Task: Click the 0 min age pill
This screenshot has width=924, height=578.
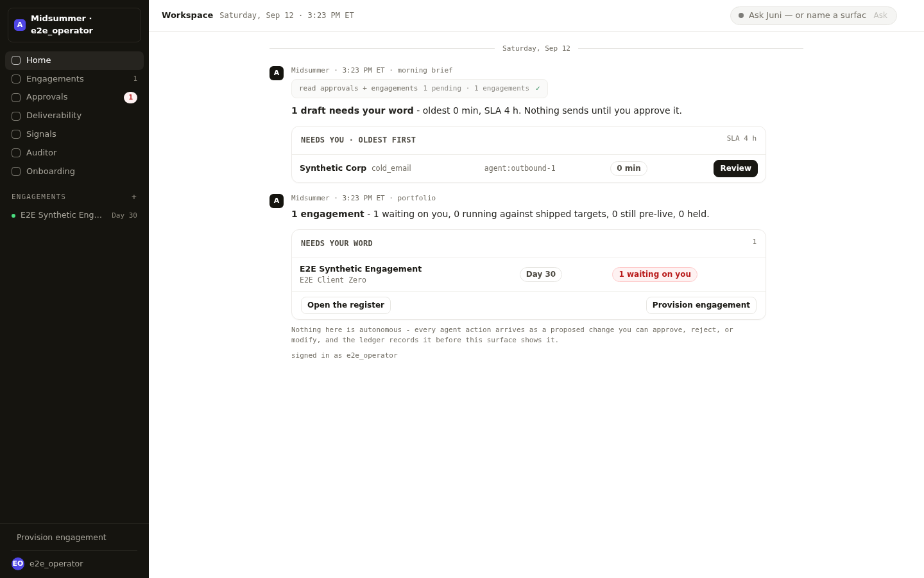Action: tap(629, 168)
